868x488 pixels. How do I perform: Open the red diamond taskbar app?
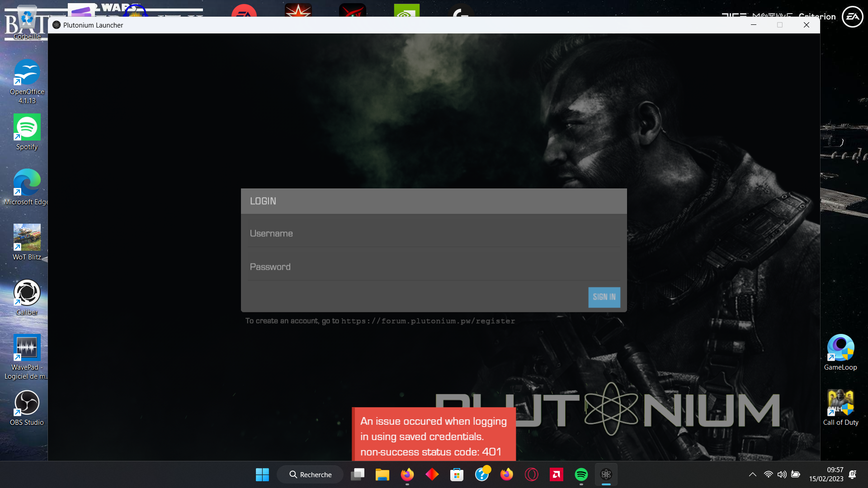click(432, 474)
